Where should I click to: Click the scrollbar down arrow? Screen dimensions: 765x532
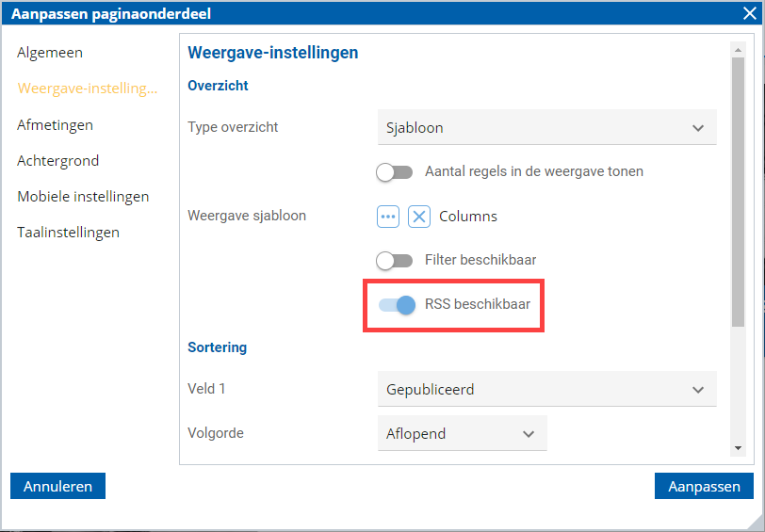coord(738,448)
